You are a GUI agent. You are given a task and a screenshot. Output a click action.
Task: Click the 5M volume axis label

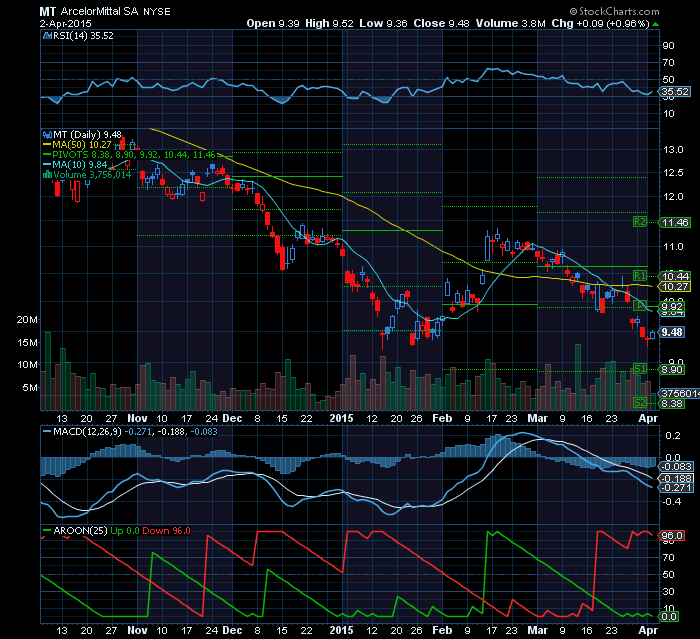click(30, 388)
